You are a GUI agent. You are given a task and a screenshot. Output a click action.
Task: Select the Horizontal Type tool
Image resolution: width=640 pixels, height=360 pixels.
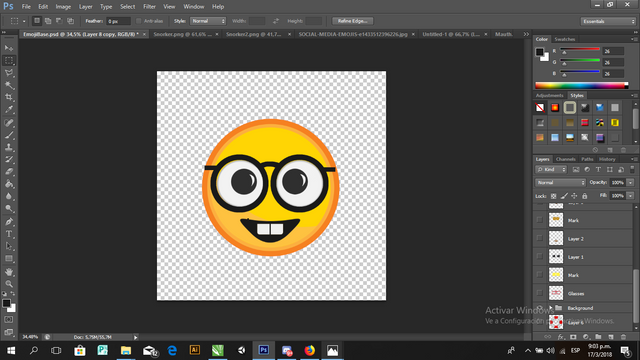pos(9,234)
